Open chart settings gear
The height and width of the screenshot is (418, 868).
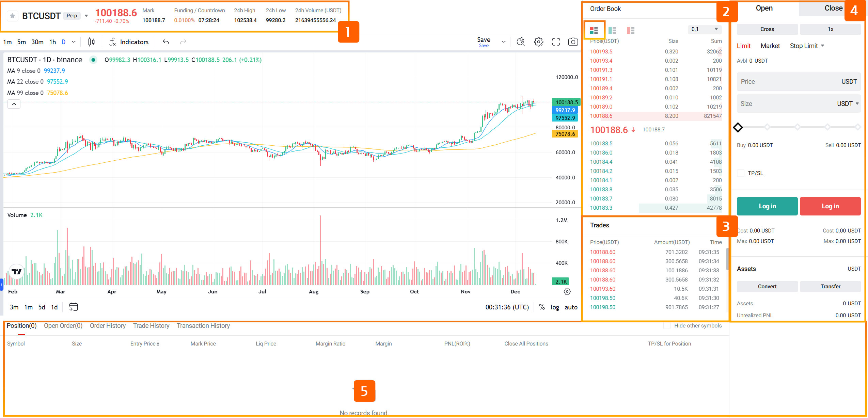pos(538,42)
